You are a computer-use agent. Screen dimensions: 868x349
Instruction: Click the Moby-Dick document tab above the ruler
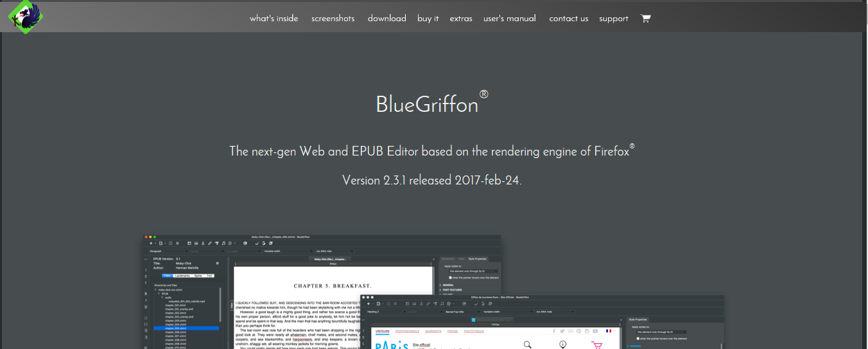330,259
